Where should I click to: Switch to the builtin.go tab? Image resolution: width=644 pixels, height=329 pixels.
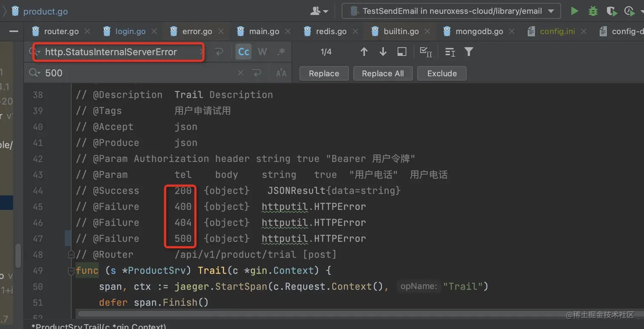coord(401,31)
